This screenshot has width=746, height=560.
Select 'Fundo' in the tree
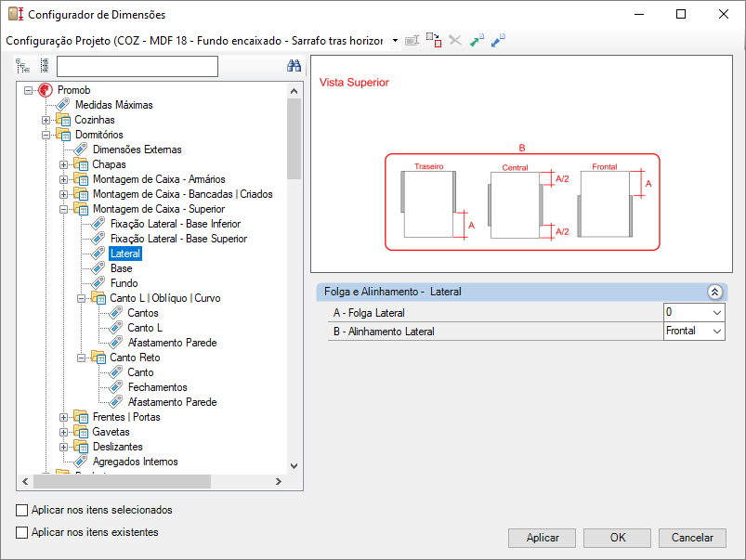(x=124, y=283)
